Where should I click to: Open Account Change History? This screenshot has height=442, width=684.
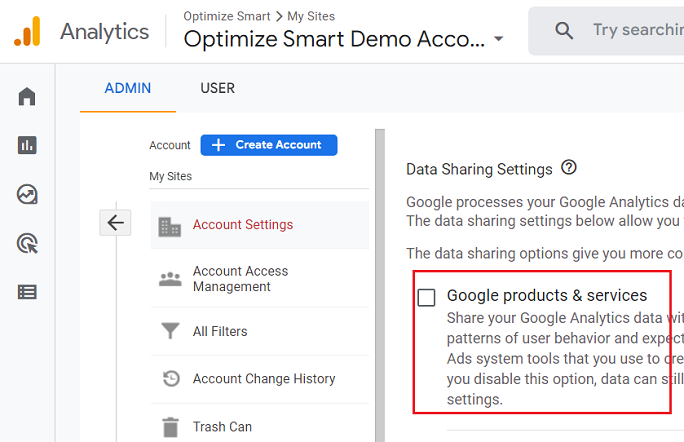(x=260, y=378)
